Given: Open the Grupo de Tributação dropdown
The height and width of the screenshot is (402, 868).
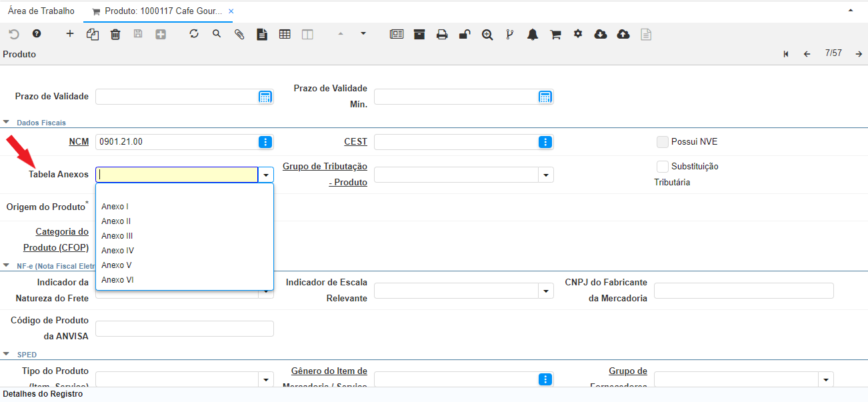Looking at the screenshot, I should click(x=546, y=174).
